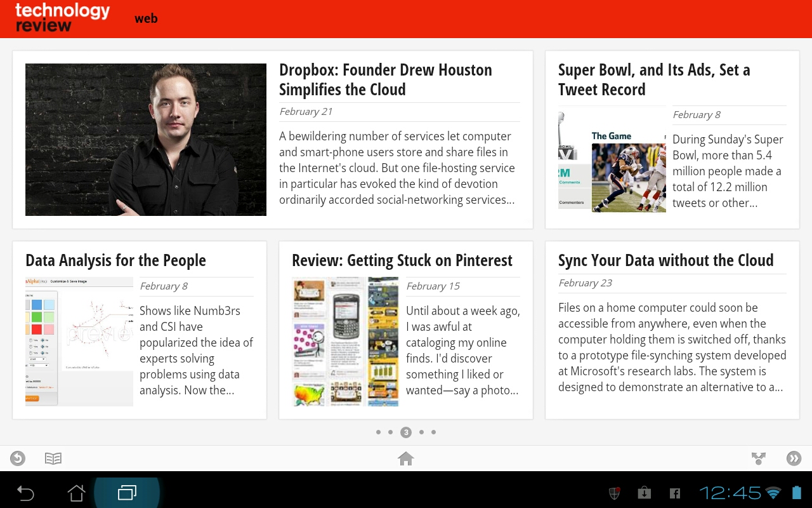812x508 pixels.
Task: Tap the Numb3rs and CSI summary text
Action: 196,351
